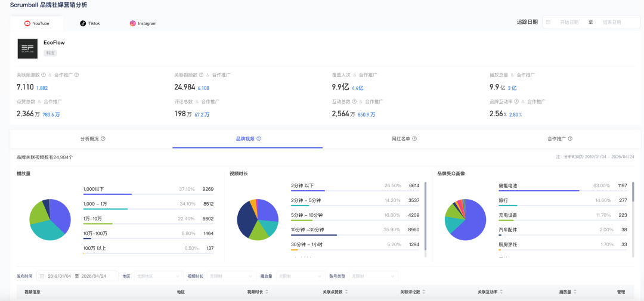
Task: Click the 视频信息 column header
Action: click(32, 292)
